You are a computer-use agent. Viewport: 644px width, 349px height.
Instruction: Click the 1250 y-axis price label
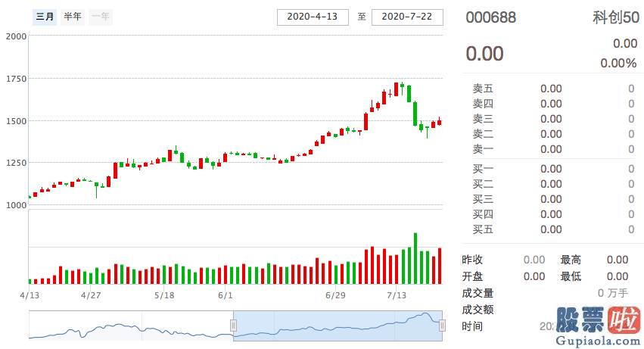point(16,163)
